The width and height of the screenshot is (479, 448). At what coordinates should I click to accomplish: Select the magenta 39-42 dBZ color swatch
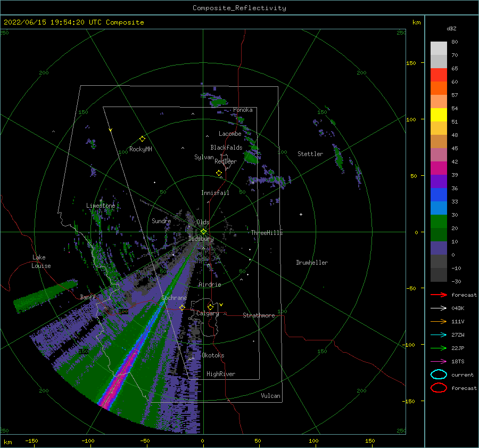point(439,168)
